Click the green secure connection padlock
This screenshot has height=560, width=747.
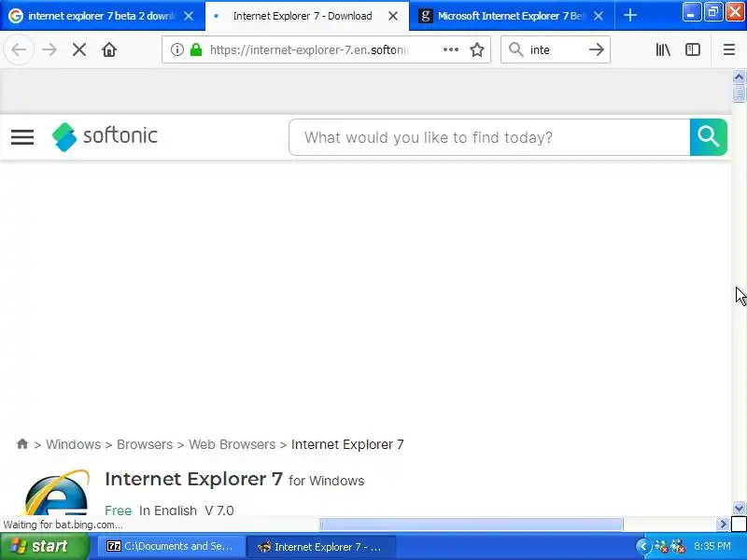coord(196,49)
